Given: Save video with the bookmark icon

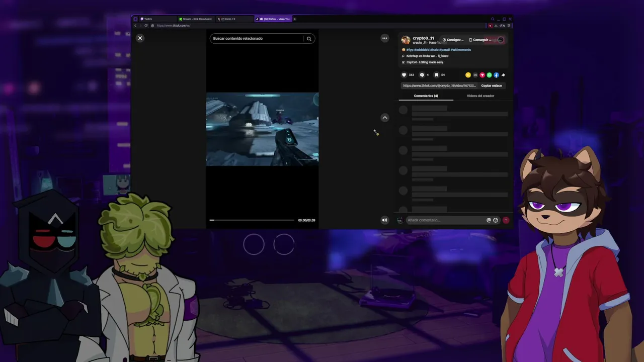Looking at the screenshot, I should point(436,75).
